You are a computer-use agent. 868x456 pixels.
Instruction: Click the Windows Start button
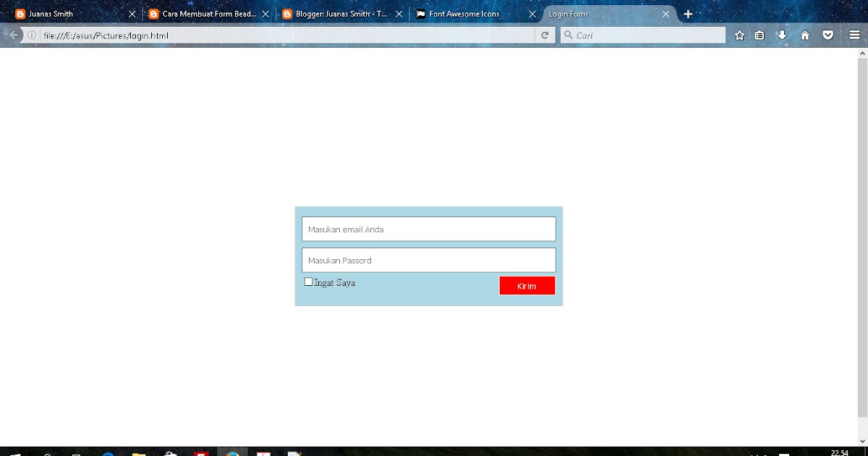point(14,452)
